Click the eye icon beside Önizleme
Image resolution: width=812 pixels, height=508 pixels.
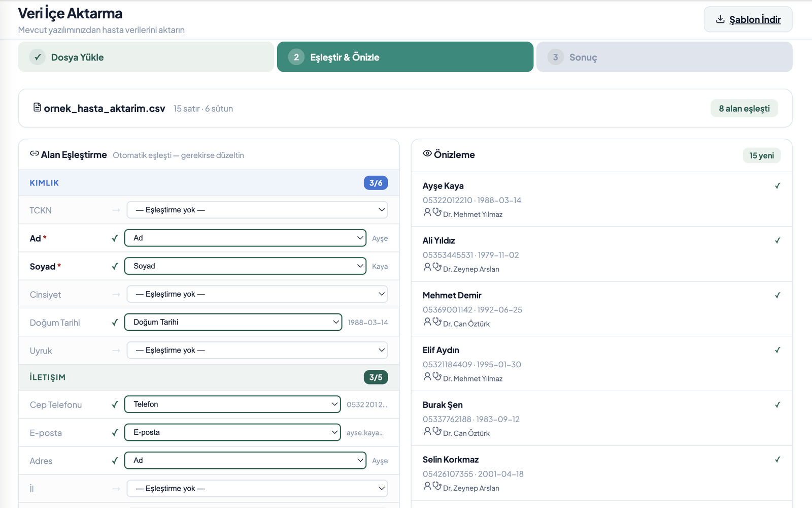[427, 153]
